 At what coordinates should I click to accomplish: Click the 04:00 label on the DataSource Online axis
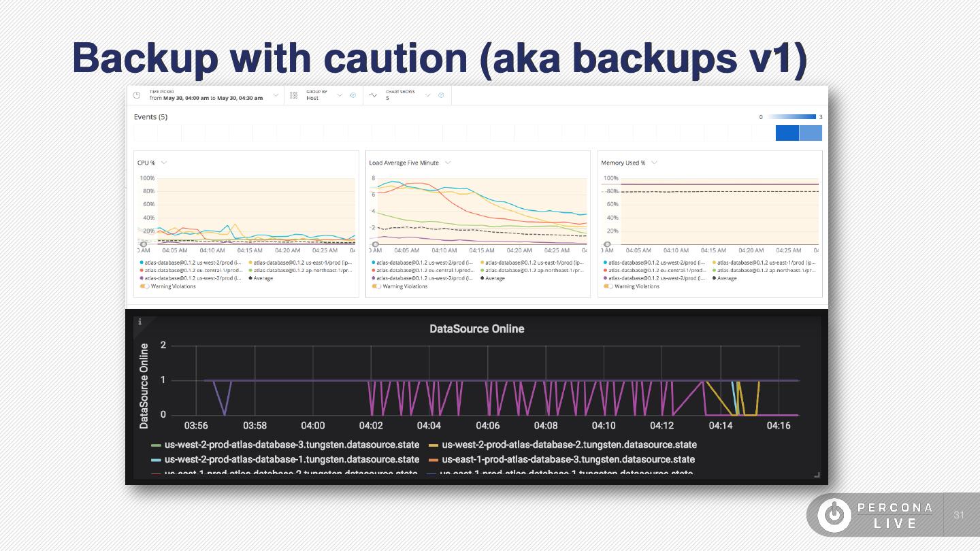(312, 426)
